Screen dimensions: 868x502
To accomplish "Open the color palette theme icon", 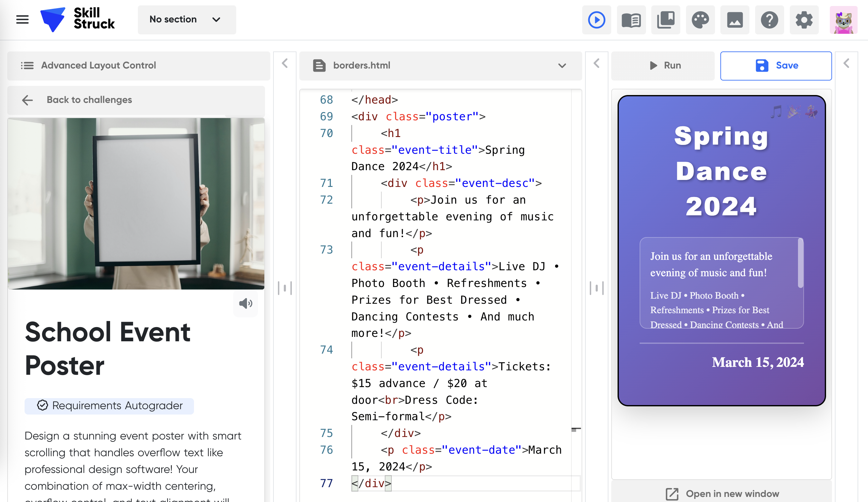I will pyautogui.click(x=700, y=20).
